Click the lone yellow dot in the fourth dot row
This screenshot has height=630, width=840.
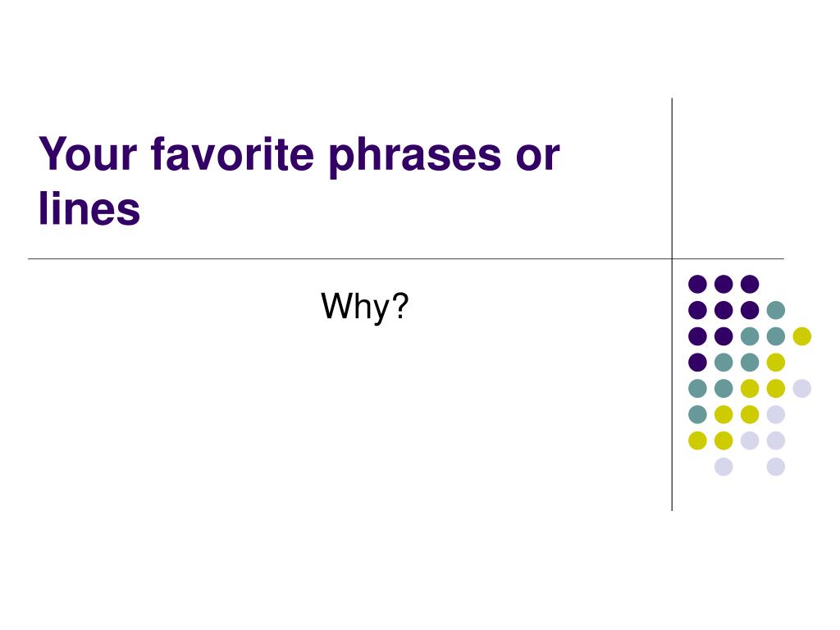776,363
